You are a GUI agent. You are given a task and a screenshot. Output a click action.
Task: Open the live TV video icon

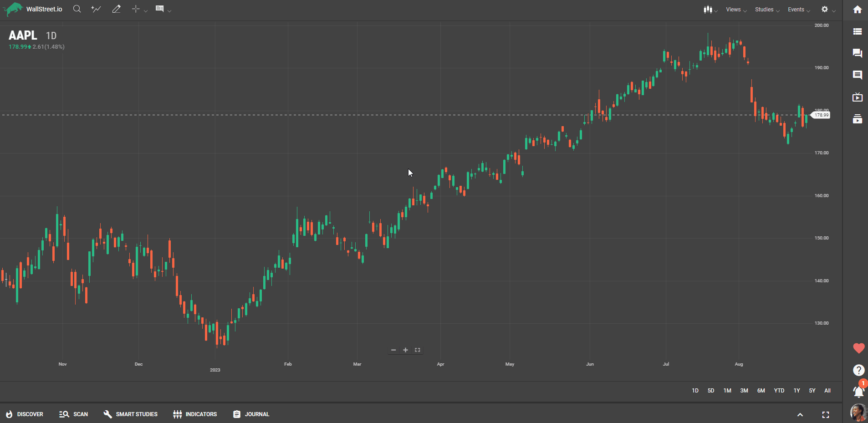click(858, 97)
